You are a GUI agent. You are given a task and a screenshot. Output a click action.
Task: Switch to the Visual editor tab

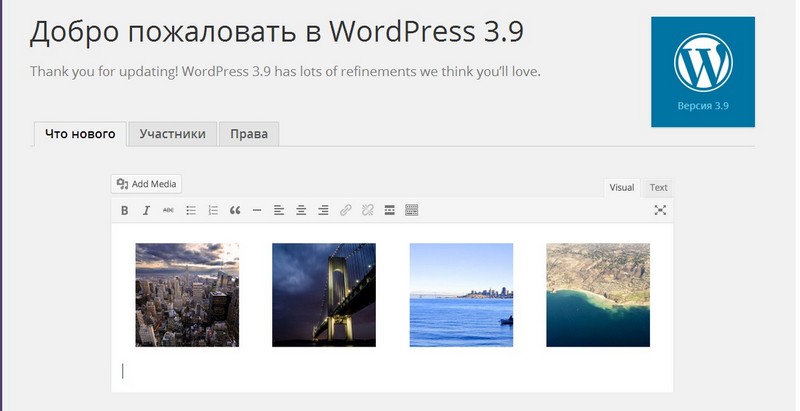[x=621, y=188]
